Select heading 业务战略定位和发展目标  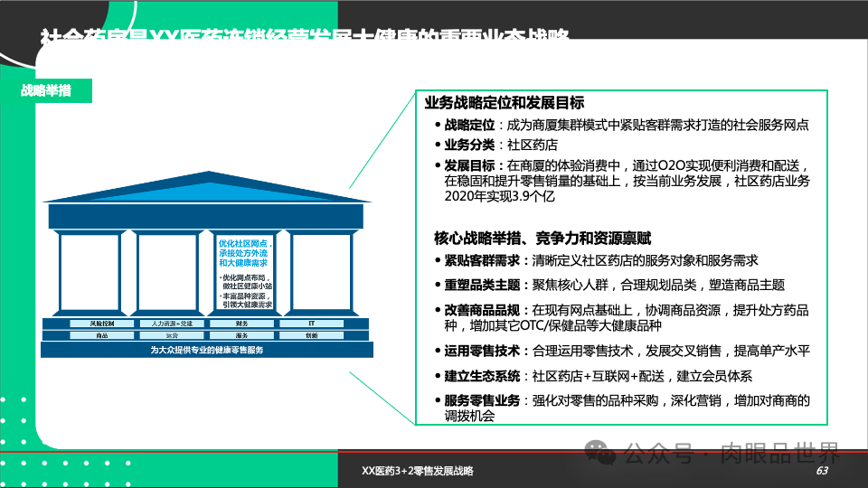(x=505, y=103)
